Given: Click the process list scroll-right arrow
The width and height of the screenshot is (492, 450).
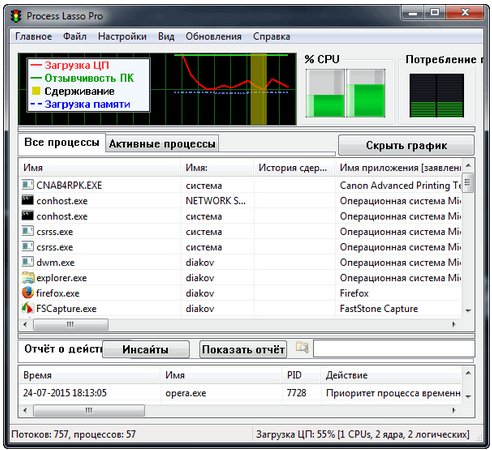Looking at the screenshot, I should point(454,324).
